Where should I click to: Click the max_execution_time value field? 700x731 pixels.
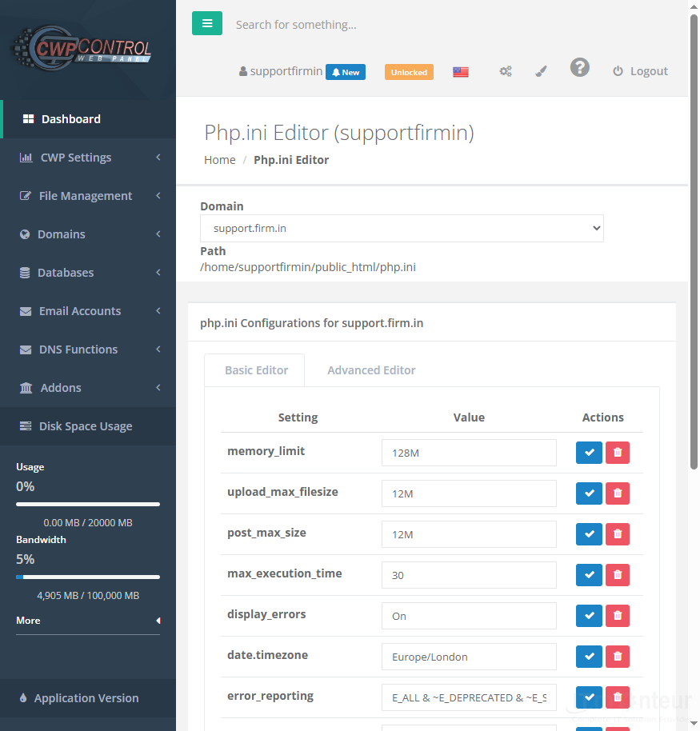[x=469, y=575]
